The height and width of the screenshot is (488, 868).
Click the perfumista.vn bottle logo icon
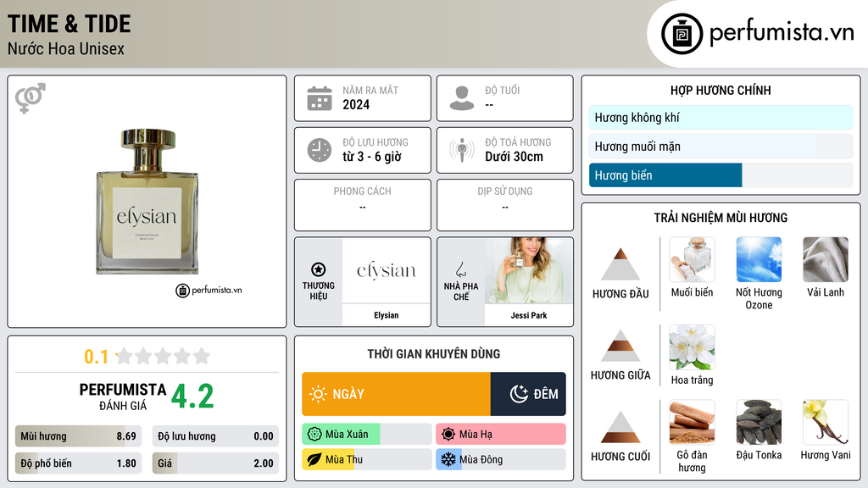pyautogui.click(x=682, y=34)
